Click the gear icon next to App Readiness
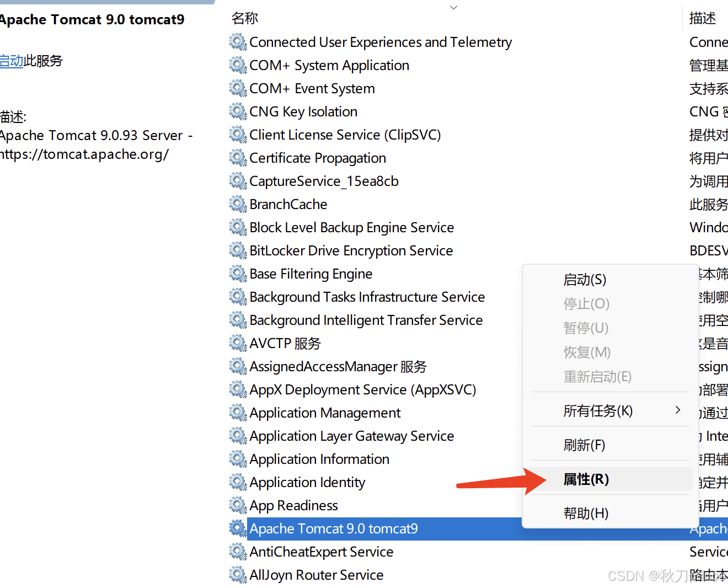The image size is (728, 588). (238, 505)
